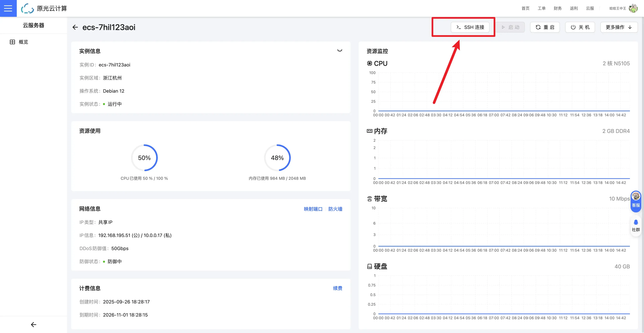Go to 财务 in top navigation
This screenshot has height=333, width=644.
point(557,8)
